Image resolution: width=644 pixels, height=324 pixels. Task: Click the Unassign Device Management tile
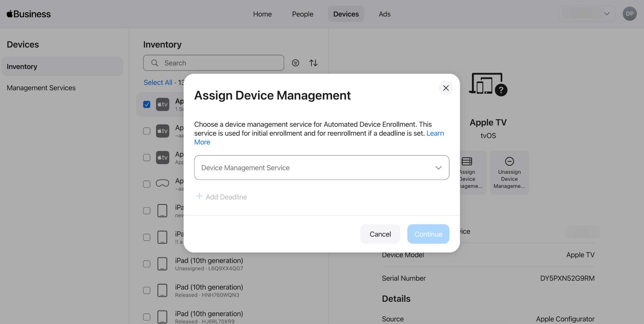pyautogui.click(x=509, y=172)
